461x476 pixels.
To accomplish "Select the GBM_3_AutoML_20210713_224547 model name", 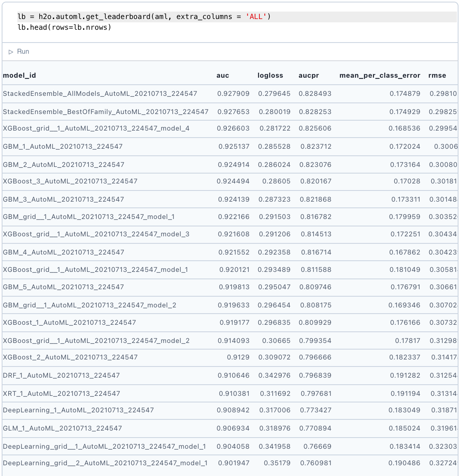I will [64, 200].
